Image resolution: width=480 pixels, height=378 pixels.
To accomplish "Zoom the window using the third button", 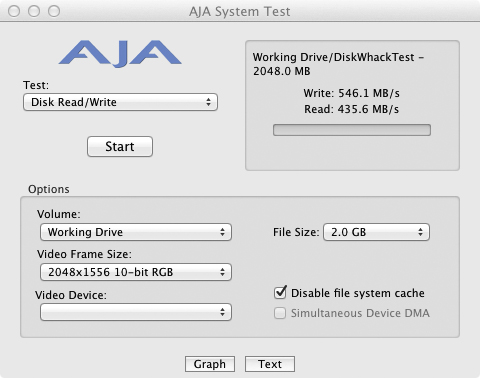I will [x=54, y=11].
